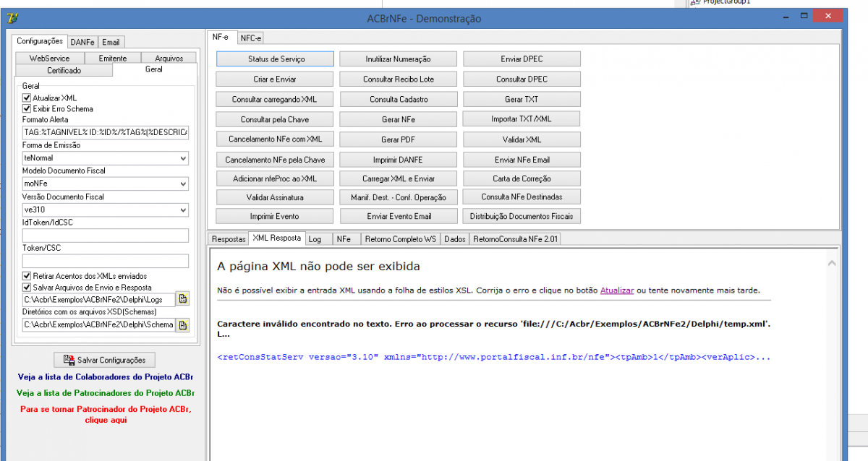Click the Importar TXT/XML button
The height and width of the screenshot is (461, 868).
522,119
